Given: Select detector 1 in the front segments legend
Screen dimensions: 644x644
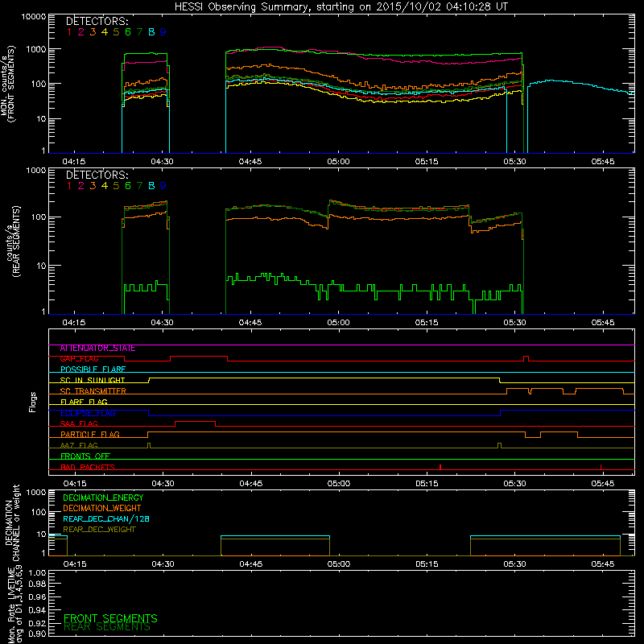Looking at the screenshot, I should pyautogui.click(x=69, y=32).
